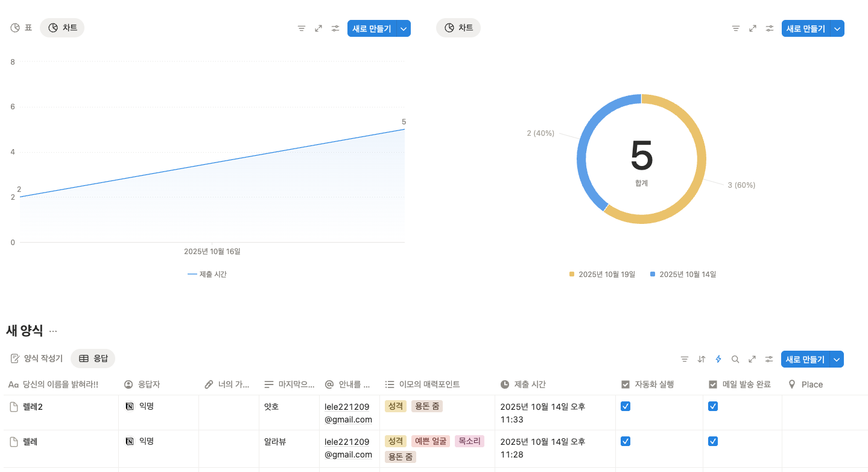Expand the chevron on the 새 양식 새로 만들기 button
This screenshot has width=868, height=472.
[837, 359]
